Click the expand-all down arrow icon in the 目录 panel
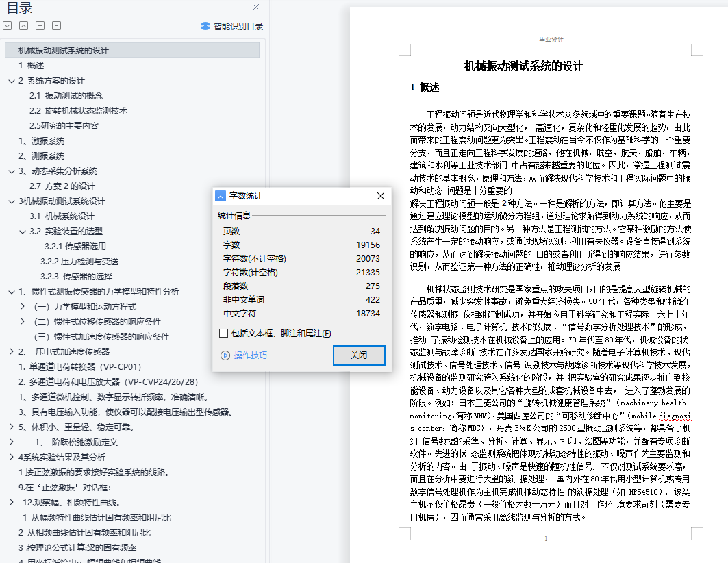The width and height of the screenshot is (728, 563). coord(7,26)
